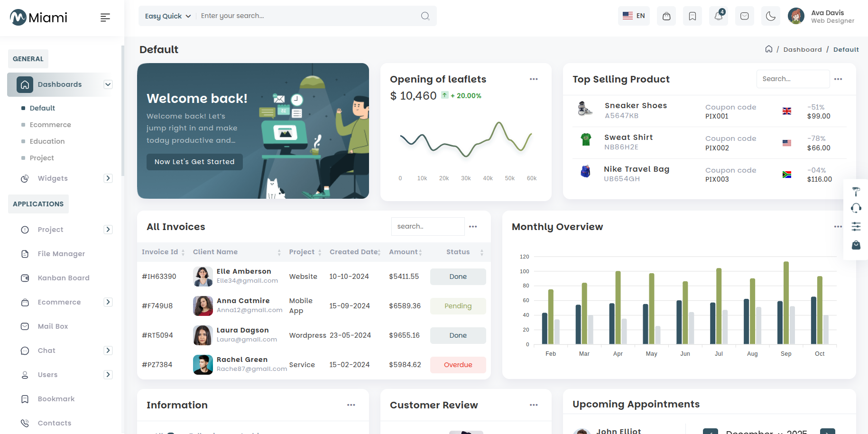Click inside the All Invoices search box

click(427, 226)
